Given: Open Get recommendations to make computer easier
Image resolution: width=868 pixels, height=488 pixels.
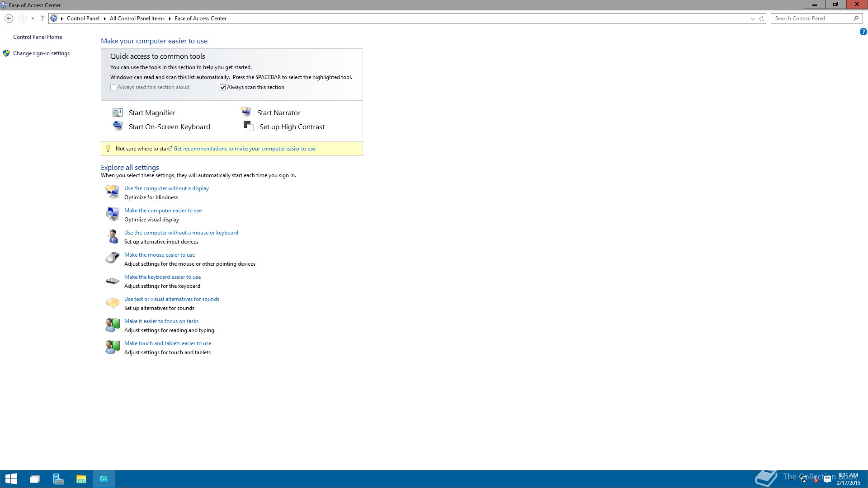Looking at the screenshot, I should [x=244, y=148].
